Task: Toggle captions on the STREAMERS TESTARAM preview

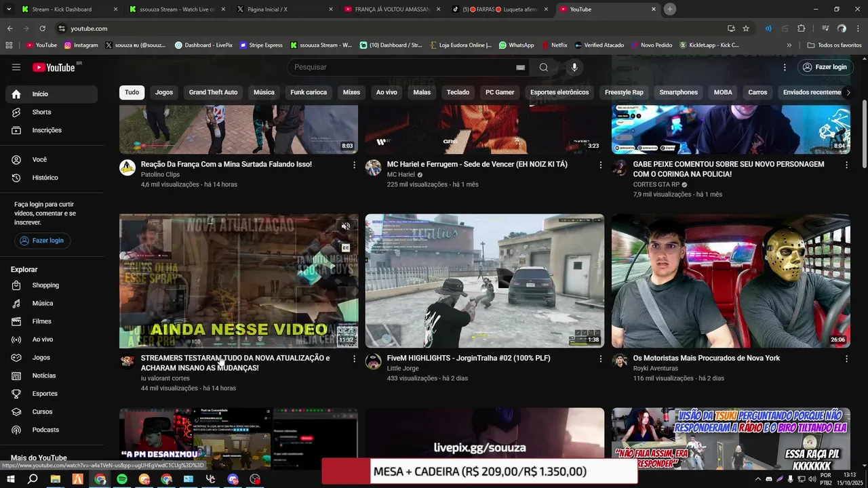Action: pyautogui.click(x=346, y=248)
